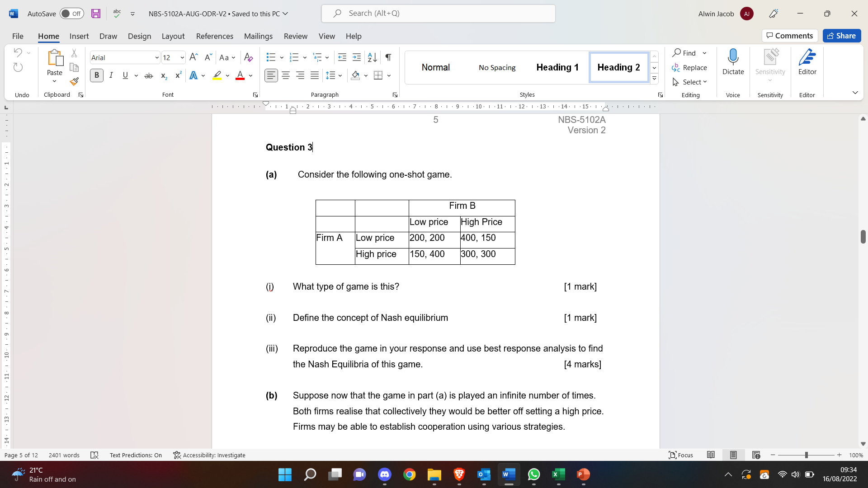Image resolution: width=868 pixels, height=488 pixels.
Task: Open the Comments panel
Action: [789, 35]
